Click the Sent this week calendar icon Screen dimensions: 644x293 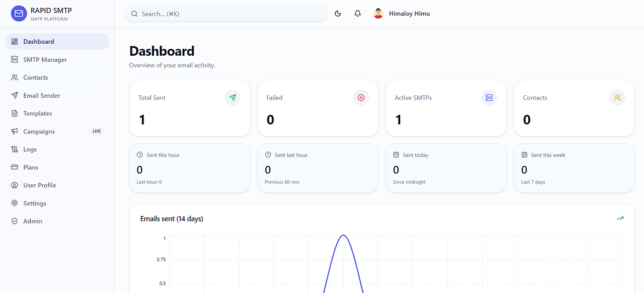click(x=524, y=155)
